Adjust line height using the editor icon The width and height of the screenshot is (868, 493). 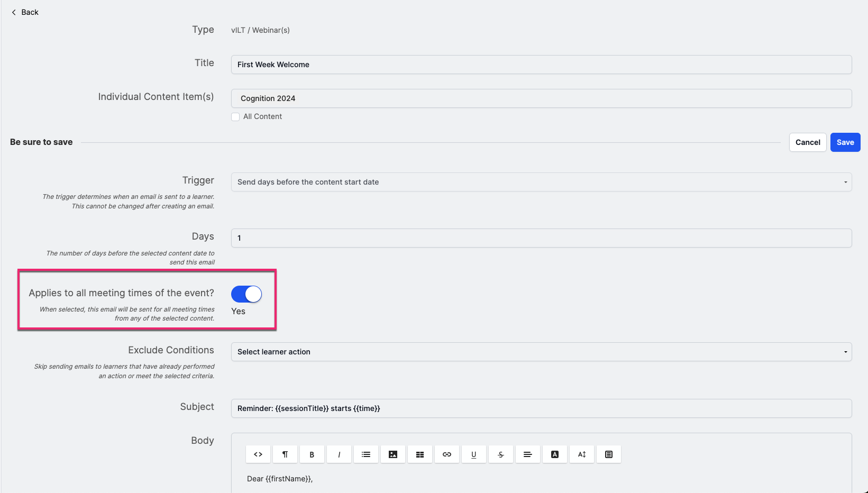tap(581, 454)
